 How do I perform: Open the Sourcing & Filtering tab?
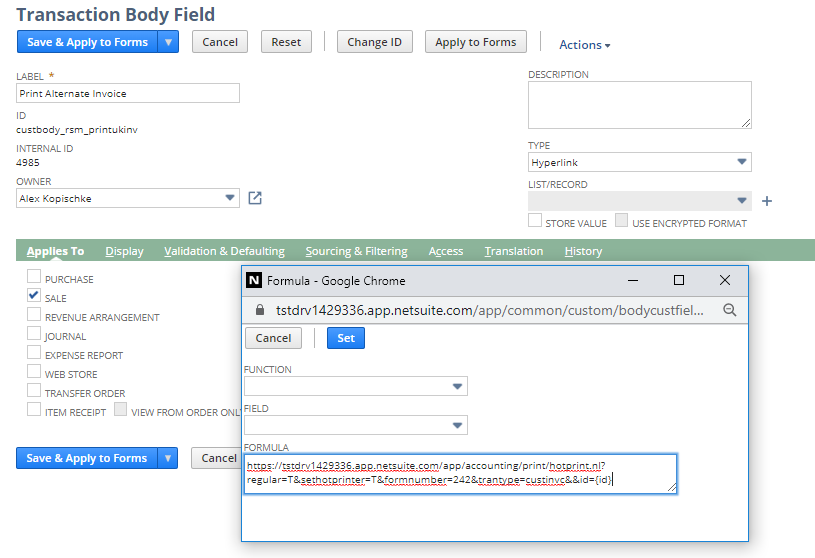click(x=356, y=251)
